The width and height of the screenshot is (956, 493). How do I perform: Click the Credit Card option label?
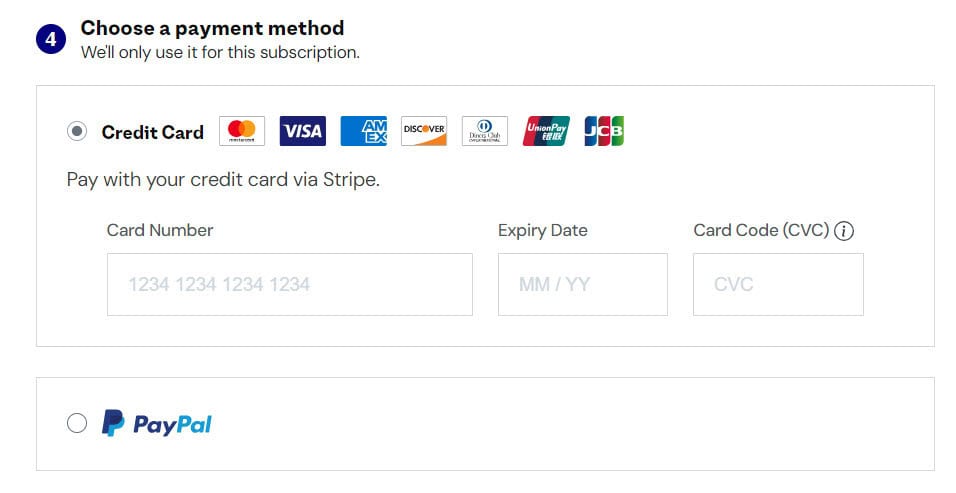point(152,132)
